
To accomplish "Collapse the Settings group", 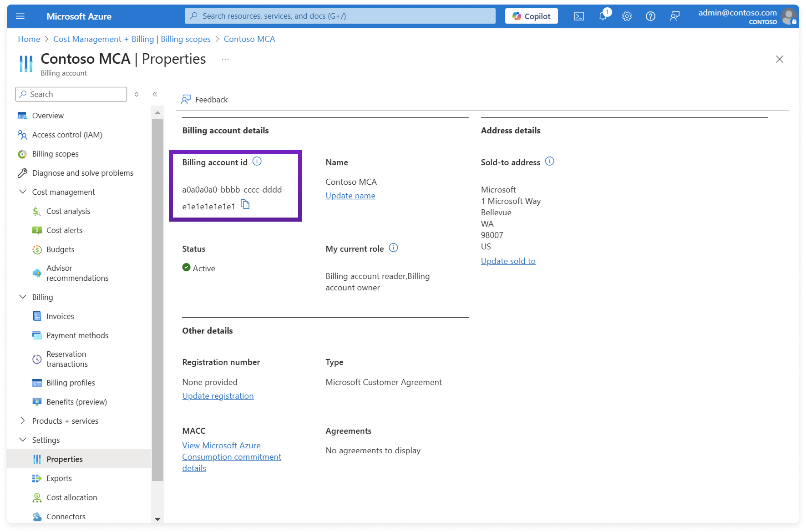I will point(23,440).
